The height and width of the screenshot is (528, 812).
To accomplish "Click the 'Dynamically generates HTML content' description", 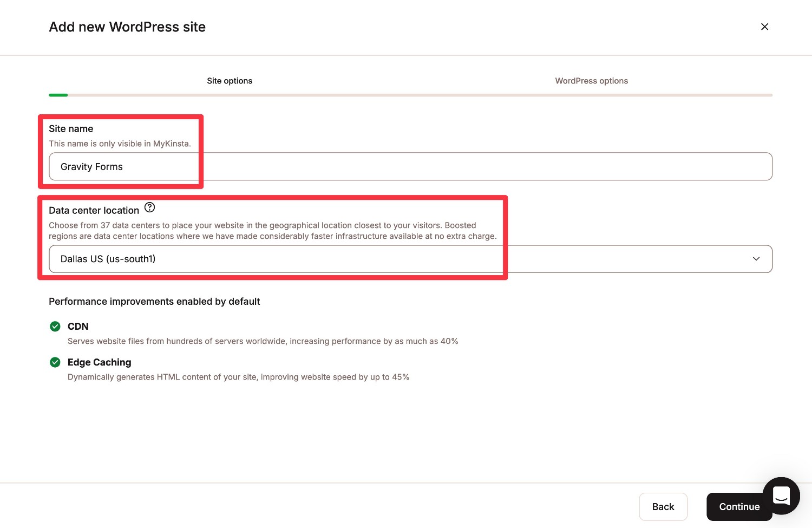I will (238, 377).
